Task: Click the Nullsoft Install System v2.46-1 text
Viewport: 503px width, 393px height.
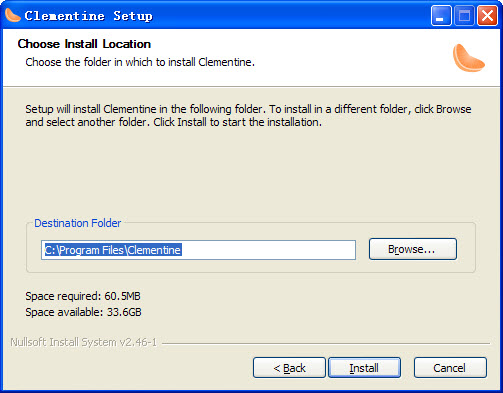Action: pos(83,342)
